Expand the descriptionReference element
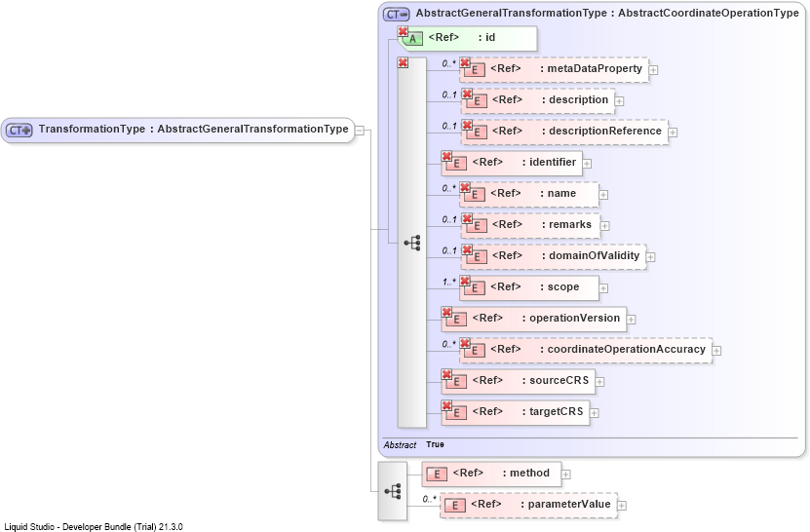Viewport: 810px width, 532px height. [673, 133]
